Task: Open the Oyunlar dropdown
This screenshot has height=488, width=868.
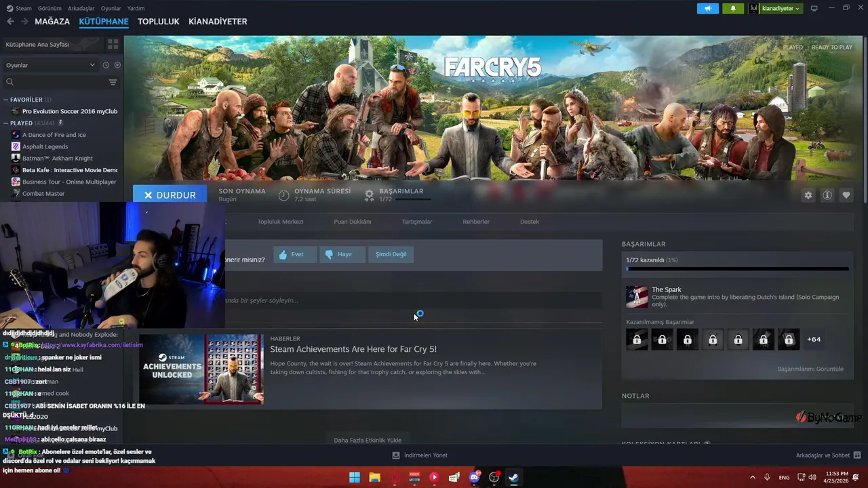Action: point(50,65)
